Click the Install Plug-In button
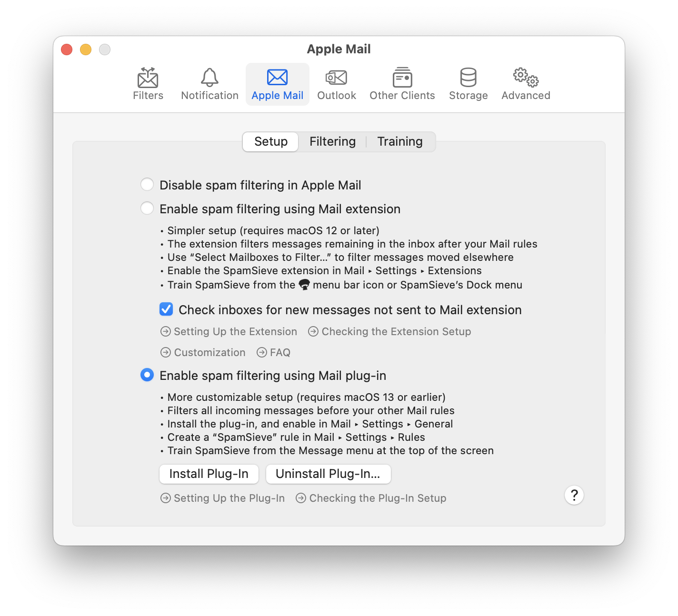Screen dimensions: 678x616 point(209,474)
